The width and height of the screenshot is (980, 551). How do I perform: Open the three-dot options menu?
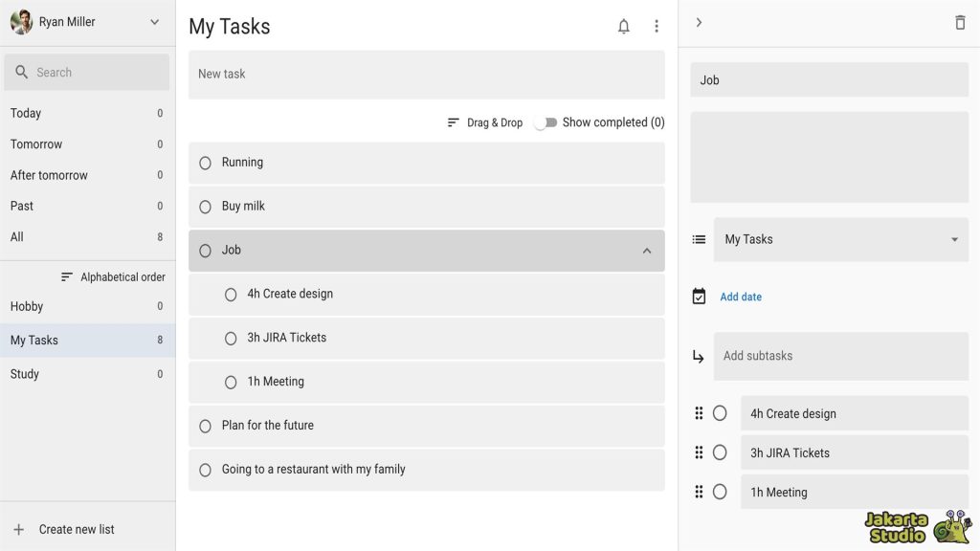click(657, 26)
